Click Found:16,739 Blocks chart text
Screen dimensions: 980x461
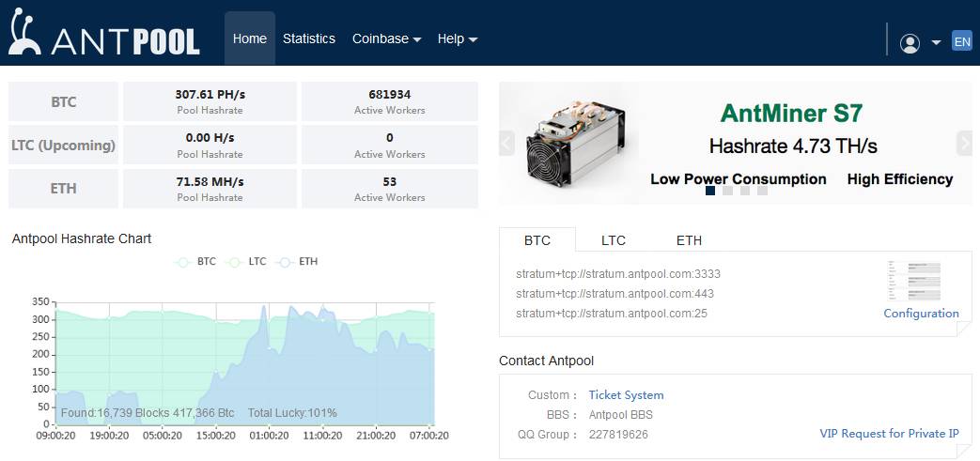[148, 413]
